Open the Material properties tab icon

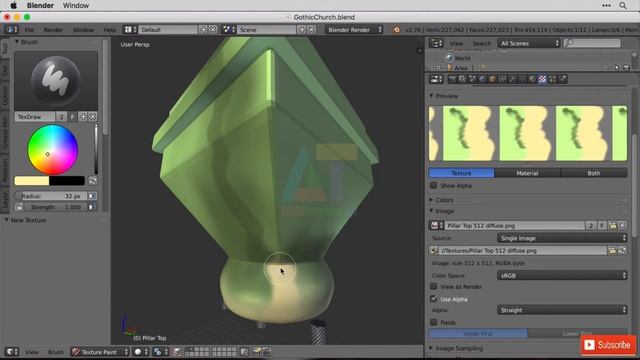coord(532,79)
